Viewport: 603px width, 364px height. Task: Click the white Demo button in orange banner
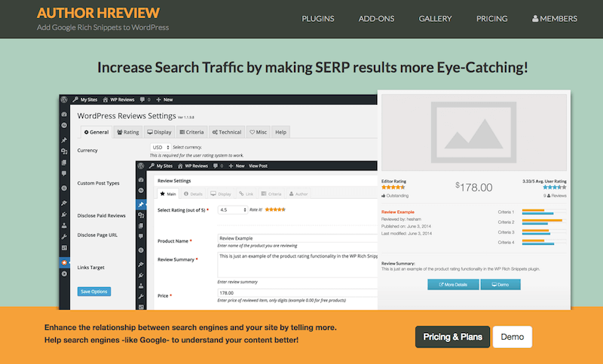[x=513, y=337]
